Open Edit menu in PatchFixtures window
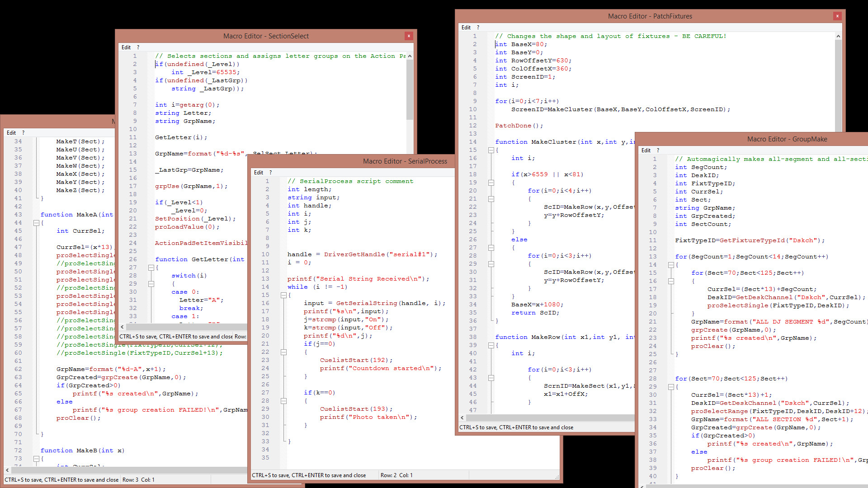Viewport: 868px width, 488px height. 466,28
